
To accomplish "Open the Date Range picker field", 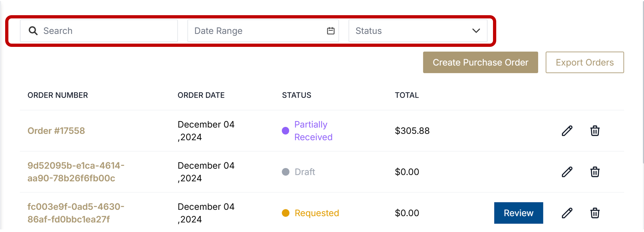I will pos(255,31).
